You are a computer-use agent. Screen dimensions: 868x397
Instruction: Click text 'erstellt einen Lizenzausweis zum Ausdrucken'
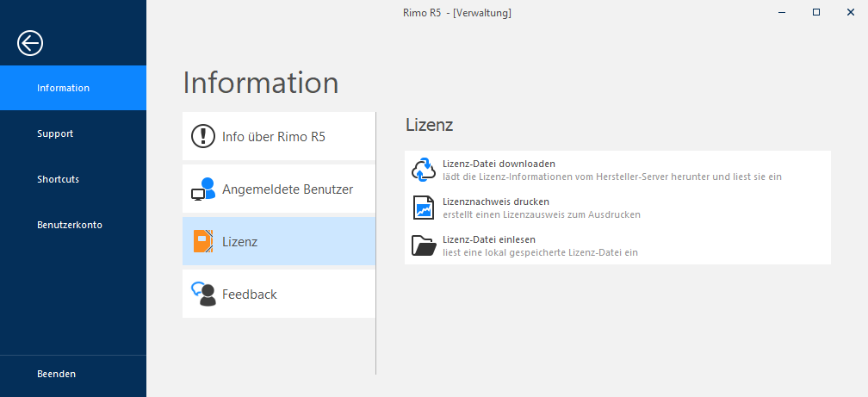point(542,214)
